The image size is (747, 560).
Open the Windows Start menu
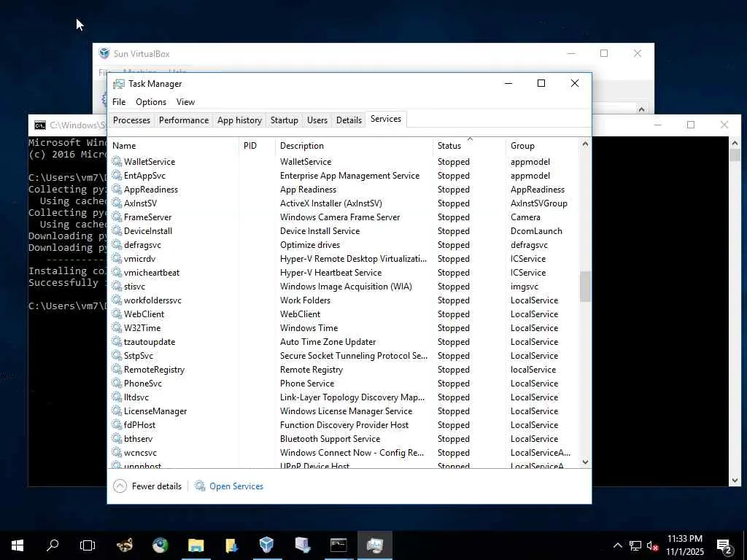(18, 545)
